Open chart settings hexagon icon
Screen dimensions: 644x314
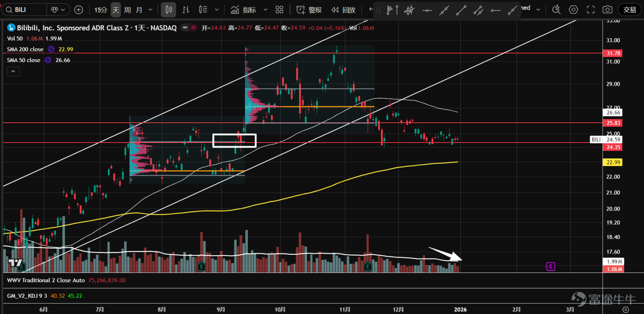coord(574,10)
